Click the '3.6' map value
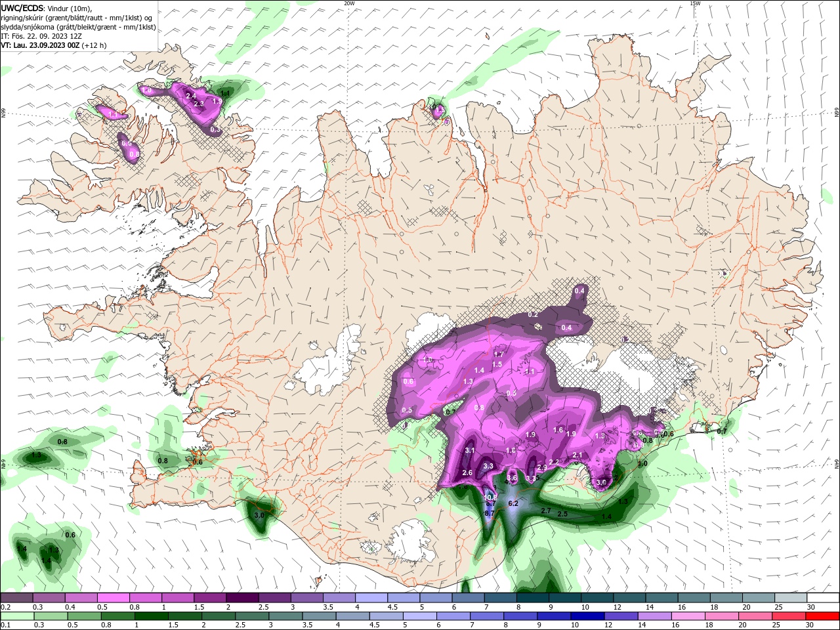Viewport: 840px width, 630px height. coord(513,479)
